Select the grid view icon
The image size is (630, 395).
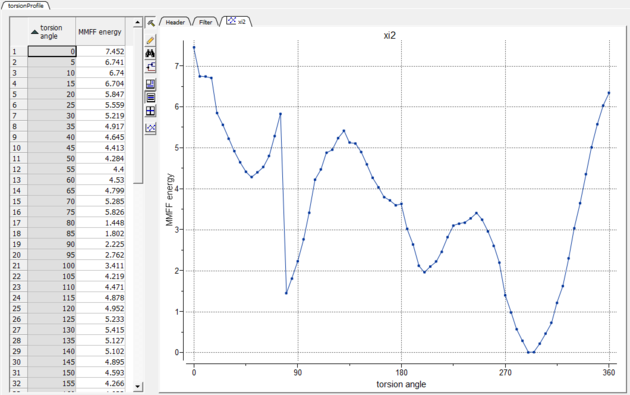coord(150,111)
